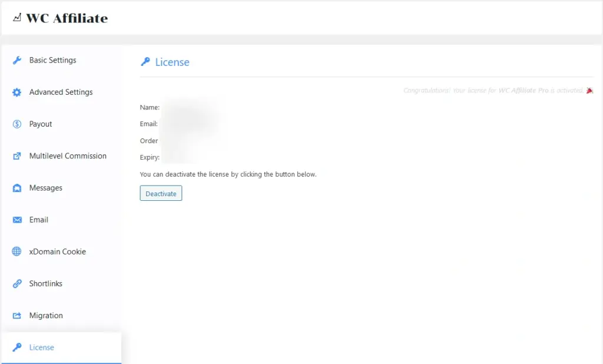The height and width of the screenshot is (364, 603).
Task: Select the Email settings tab
Action: click(x=61, y=220)
